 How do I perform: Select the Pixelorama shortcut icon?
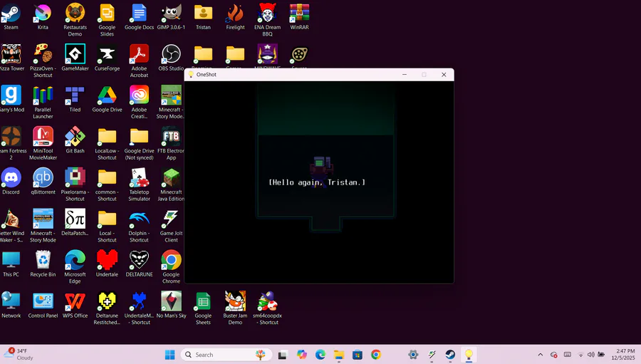coord(75,184)
